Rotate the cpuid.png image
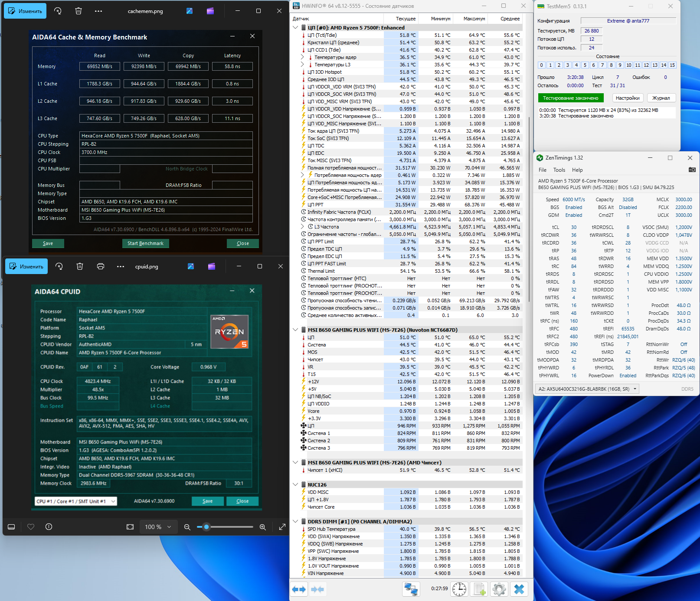 click(59, 266)
